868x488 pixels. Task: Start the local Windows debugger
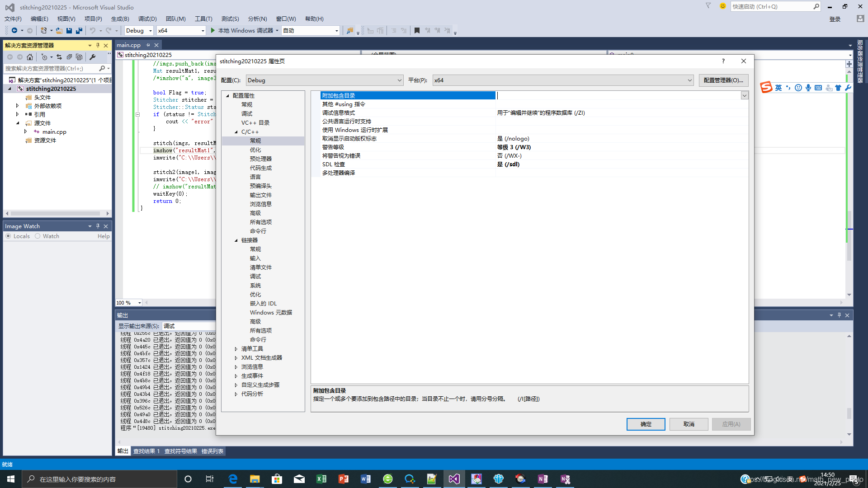[245, 31]
